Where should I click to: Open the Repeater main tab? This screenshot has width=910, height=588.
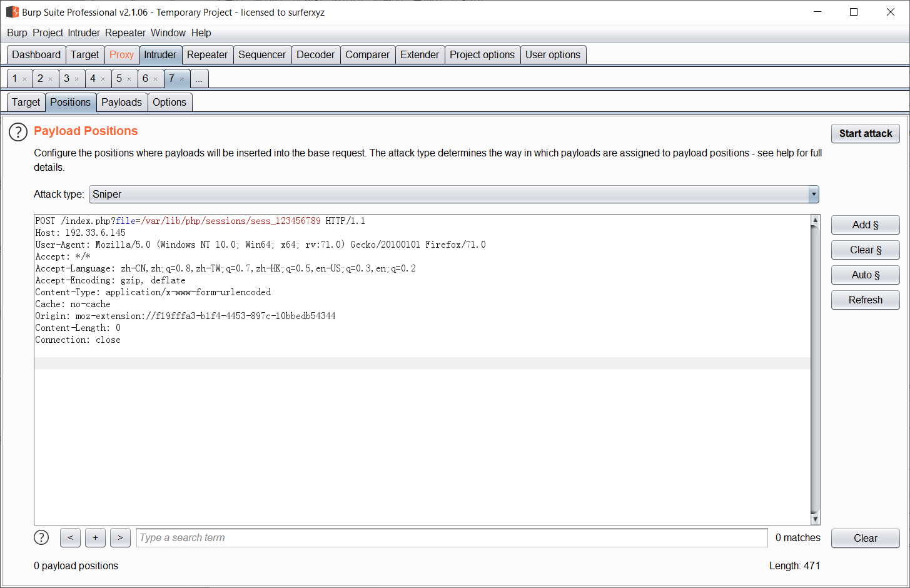[207, 54]
